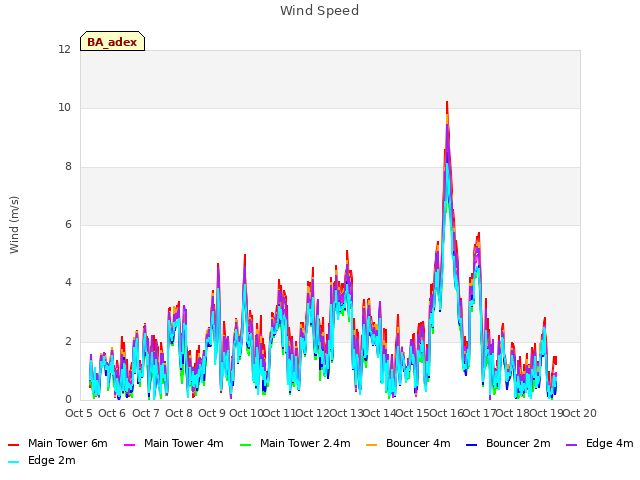Toggle Bouncer 4m legend entry
Viewport: 640px width, 480px height.
[x=408, y=444]
